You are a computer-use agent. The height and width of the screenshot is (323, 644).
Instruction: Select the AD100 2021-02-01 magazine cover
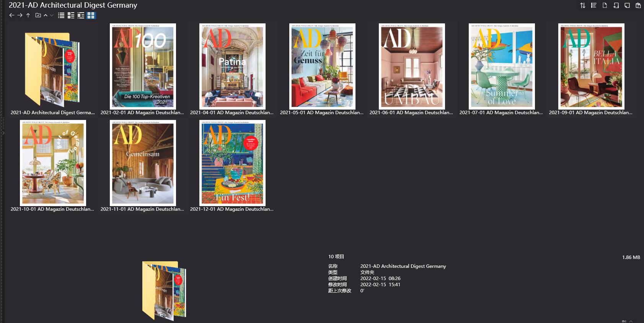tap(143, 66)
